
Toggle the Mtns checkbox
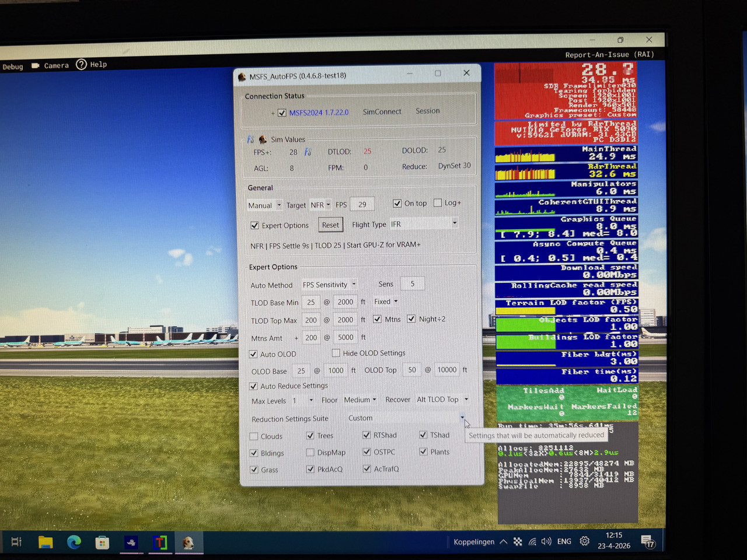click(x=377, y=319)
